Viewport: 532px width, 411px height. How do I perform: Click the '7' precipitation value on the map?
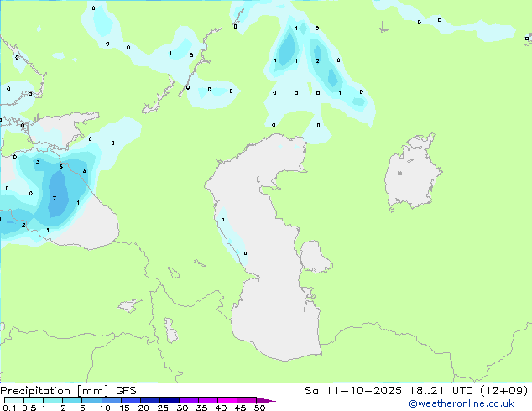tap(55, 199)
